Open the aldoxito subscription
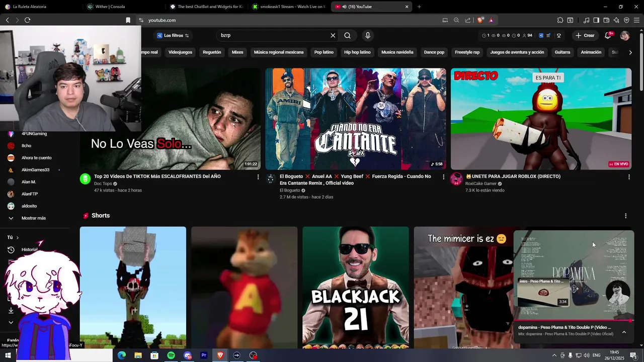Image resolution: width=644 pixels, height=362 pixels. tap(29, 206)
